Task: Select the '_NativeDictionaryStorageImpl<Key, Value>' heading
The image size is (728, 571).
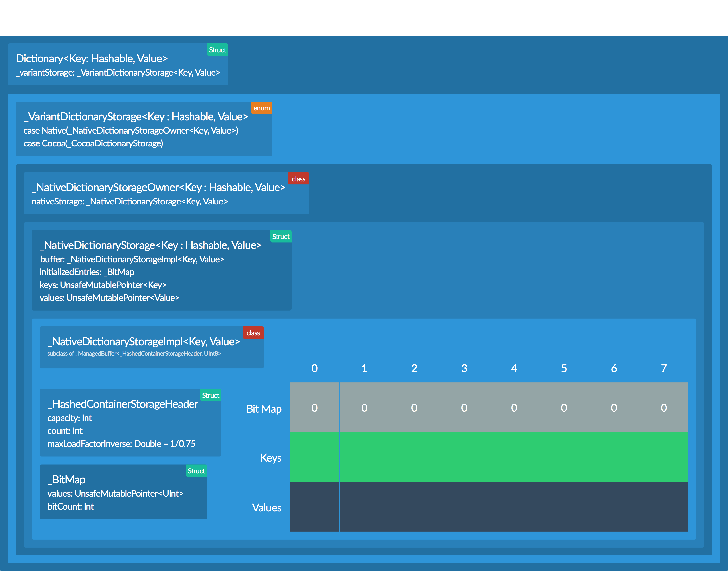Action: pos(144,342)
